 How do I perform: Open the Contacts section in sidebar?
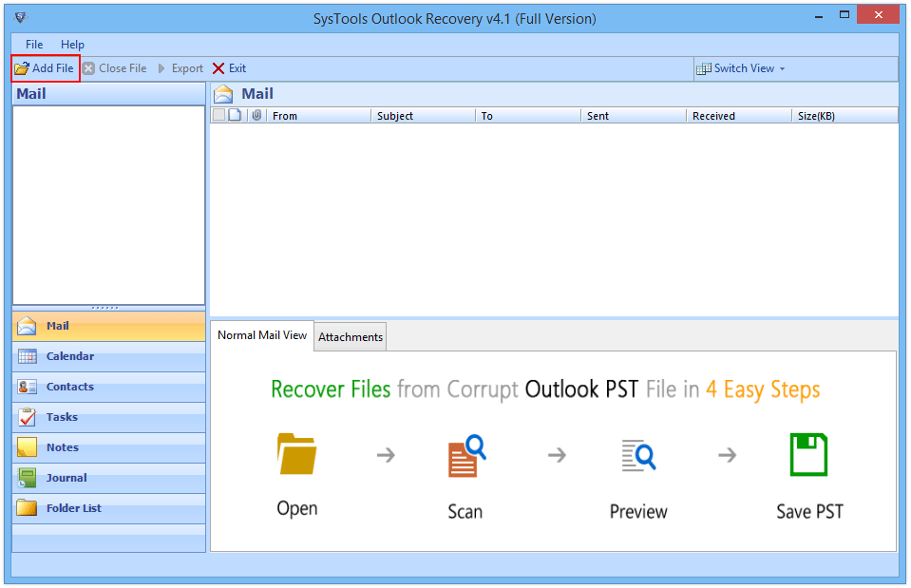coord(70,387)
